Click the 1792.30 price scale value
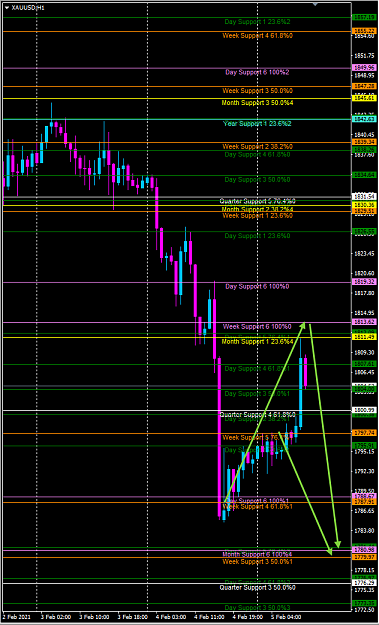Viewport: 379px width, 625px height. (x=363, y=472)
